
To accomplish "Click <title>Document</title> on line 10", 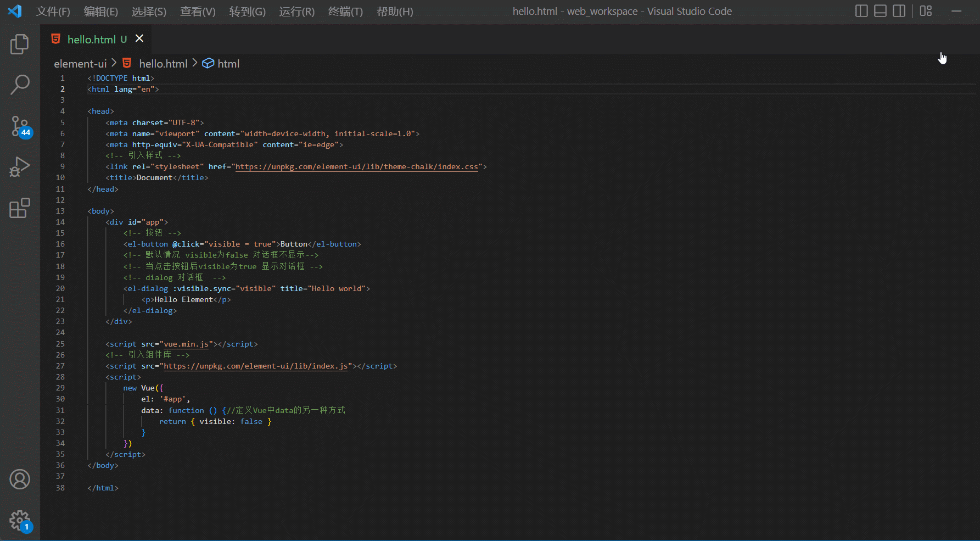I will (157, 178).
